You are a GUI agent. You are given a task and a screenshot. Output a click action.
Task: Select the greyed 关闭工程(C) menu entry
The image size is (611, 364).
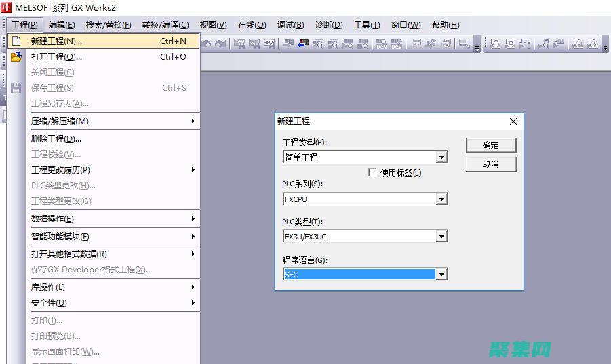tap(113, 73)
